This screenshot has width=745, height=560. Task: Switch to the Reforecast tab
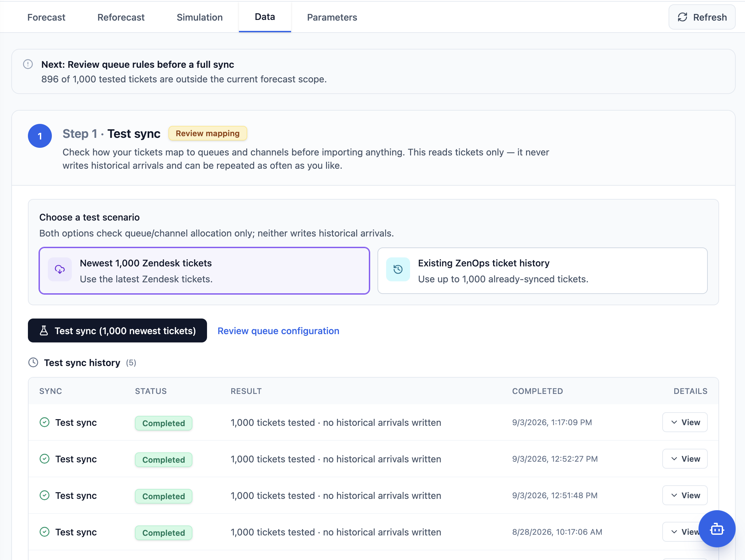(x=121, y=17)
